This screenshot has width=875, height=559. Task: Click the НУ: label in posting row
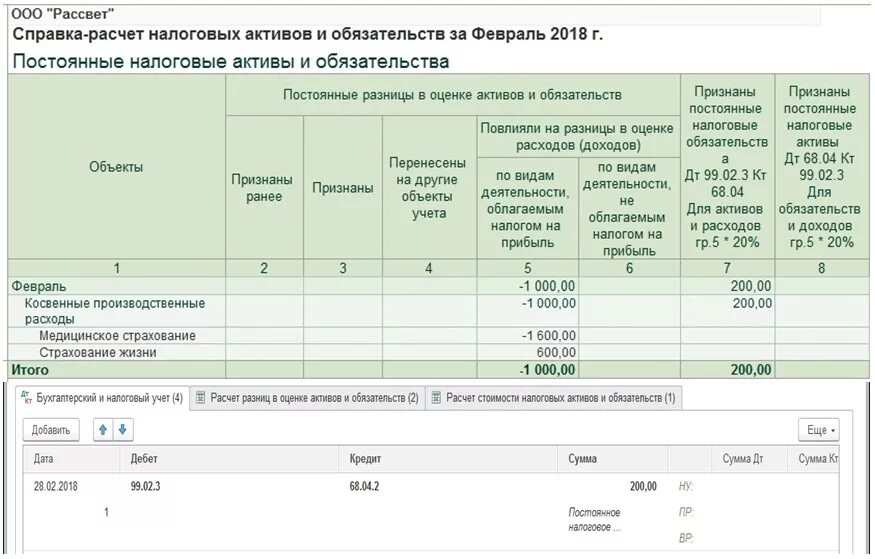(x=686, y=486)
